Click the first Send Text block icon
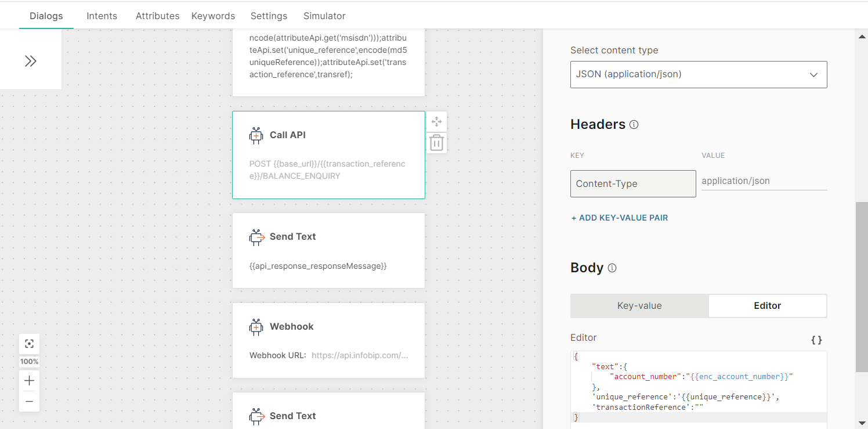Viewport: 868px width, 429px height. [x=256, y=237]
